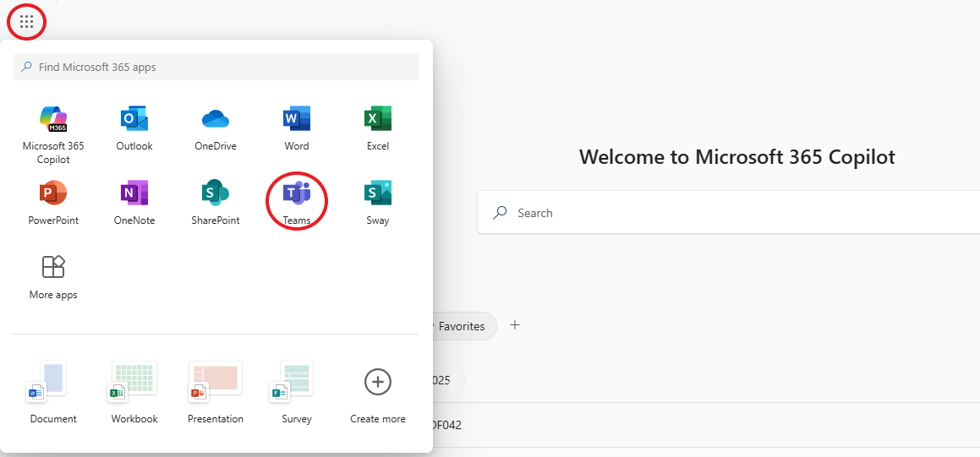Launch Excel from the app list
The width and height of the screenshot is (980, 457).
point(378,128)
